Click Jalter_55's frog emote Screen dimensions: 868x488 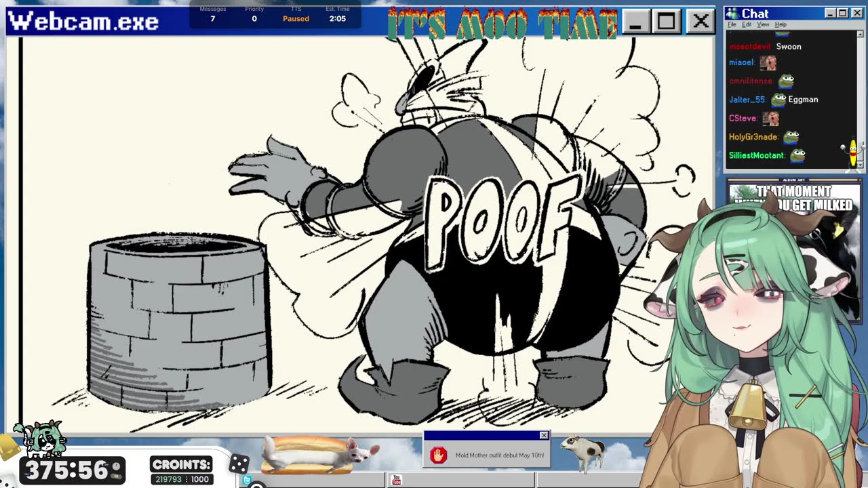point(778,100)
